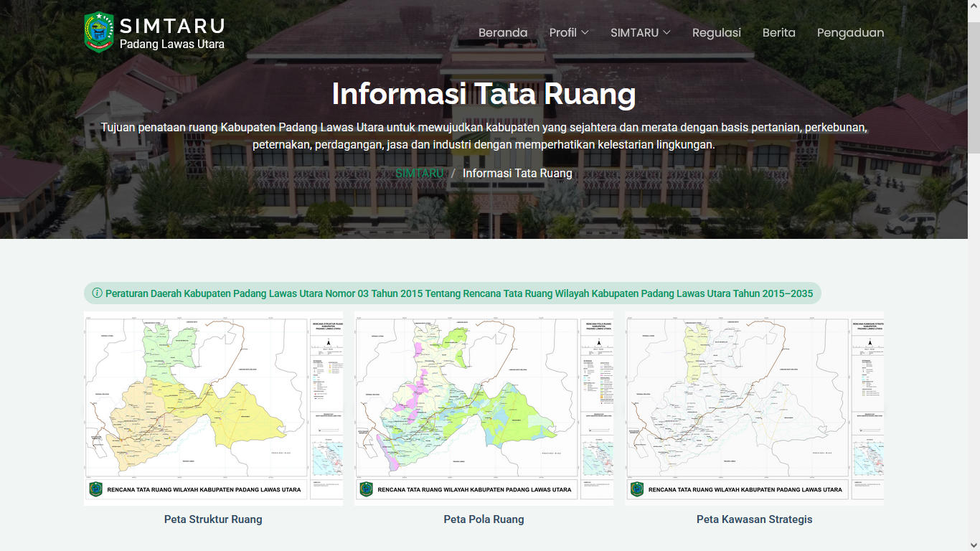The image size is (980, 551).
Task: Click the Peta Pola Ruang caption
Action: click(484, 519)
